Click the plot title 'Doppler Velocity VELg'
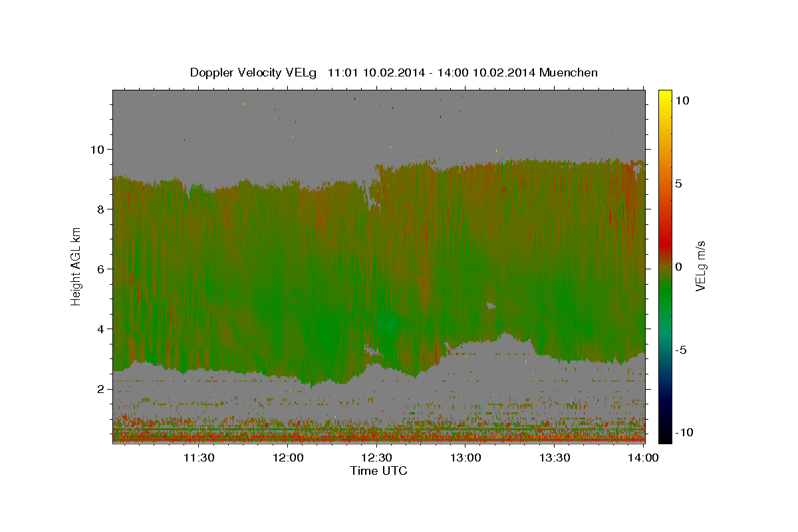798x532 pixels. pos(253,72)
